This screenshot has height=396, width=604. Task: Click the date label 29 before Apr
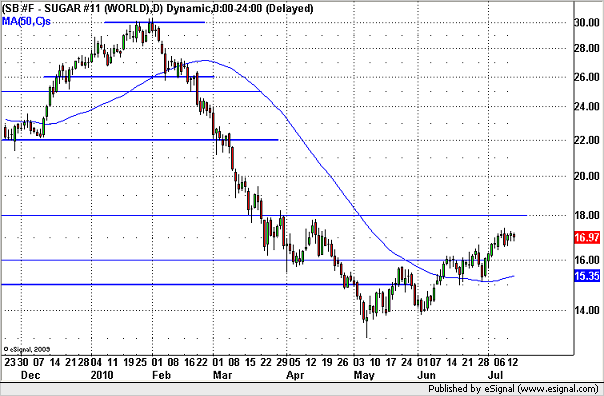(x=282, y=362)
